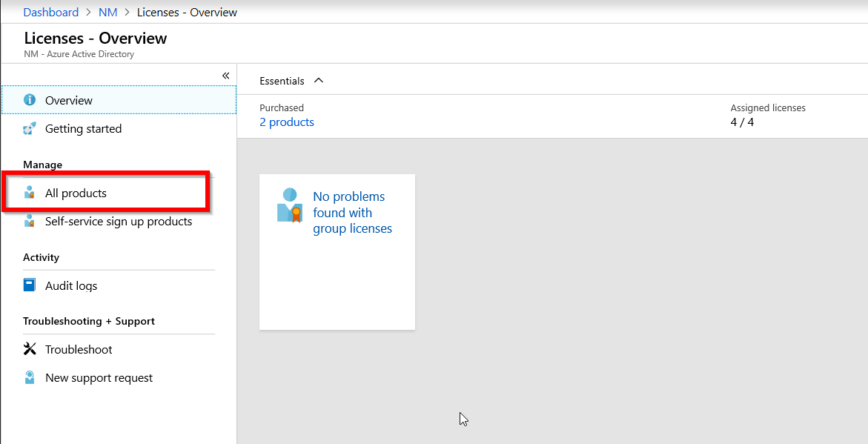Click the Self-service sign up products icon

click(30, 222)
